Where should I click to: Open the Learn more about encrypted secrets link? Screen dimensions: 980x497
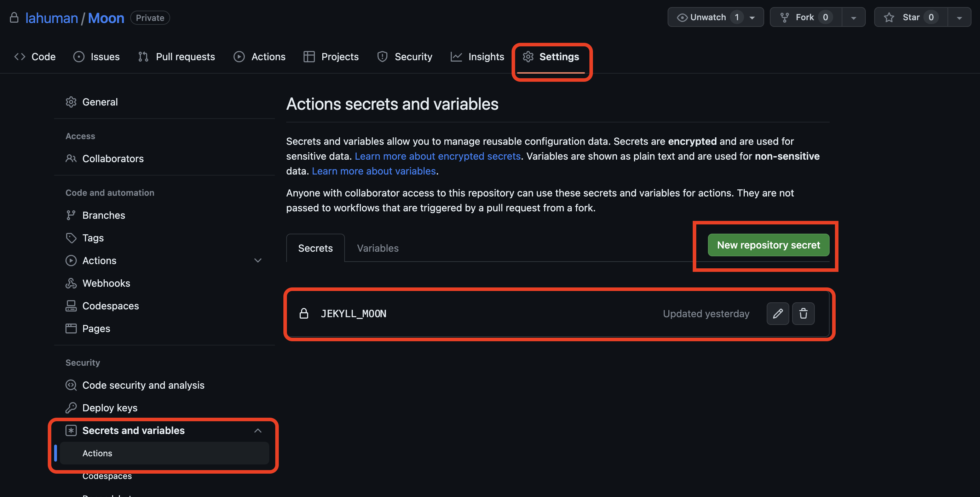(x=438, y=156)
